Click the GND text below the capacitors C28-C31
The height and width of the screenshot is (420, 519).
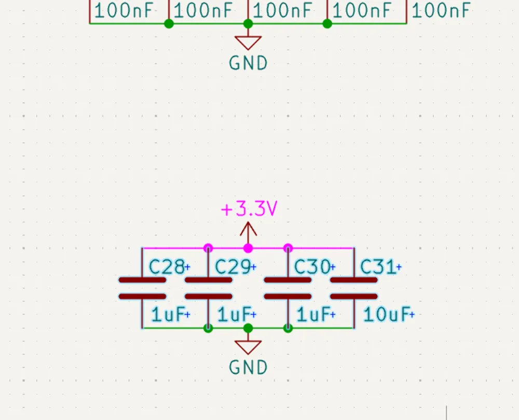click(x=248, y=367)
